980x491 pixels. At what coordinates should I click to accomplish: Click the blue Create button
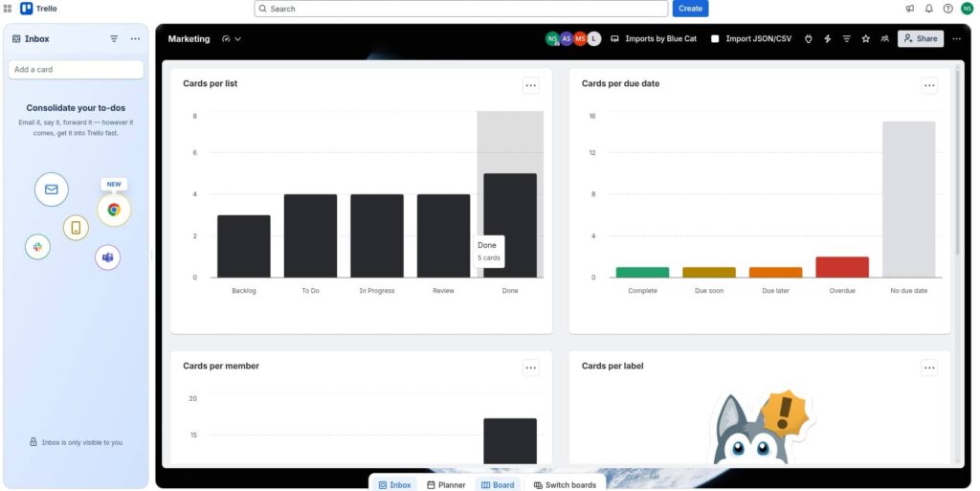(690, 9)
